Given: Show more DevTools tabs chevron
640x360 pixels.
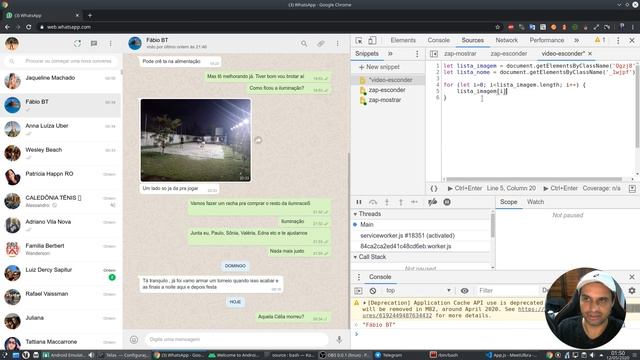Looking at the screenshot, I should pyautogui.click(x=576, y=40).
